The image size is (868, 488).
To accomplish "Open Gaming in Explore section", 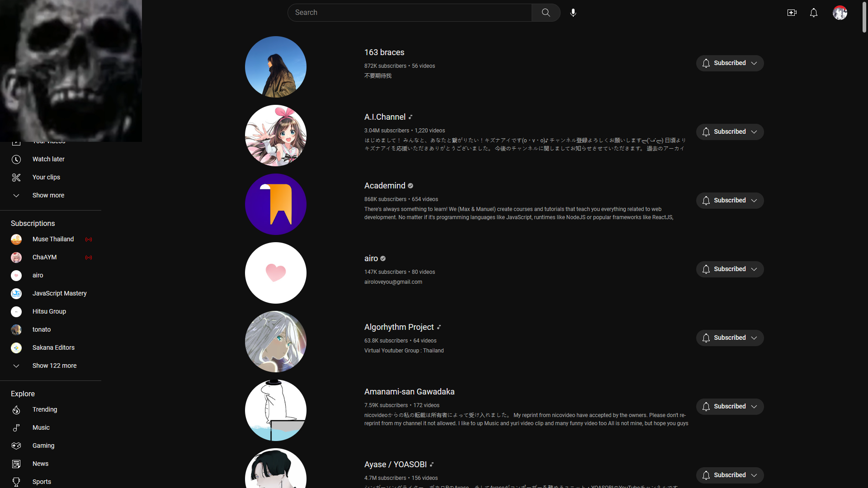I will pyautogui.click(x=43, y=446).
